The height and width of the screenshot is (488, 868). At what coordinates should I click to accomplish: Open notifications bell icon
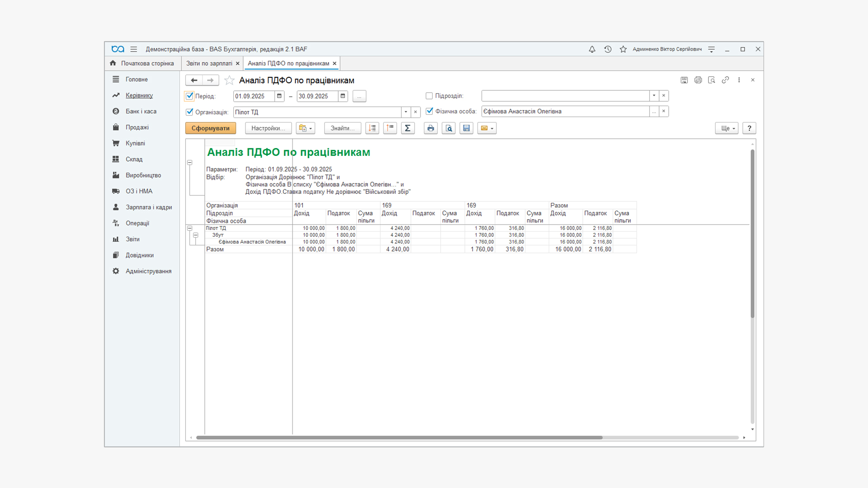pos(592,49)
